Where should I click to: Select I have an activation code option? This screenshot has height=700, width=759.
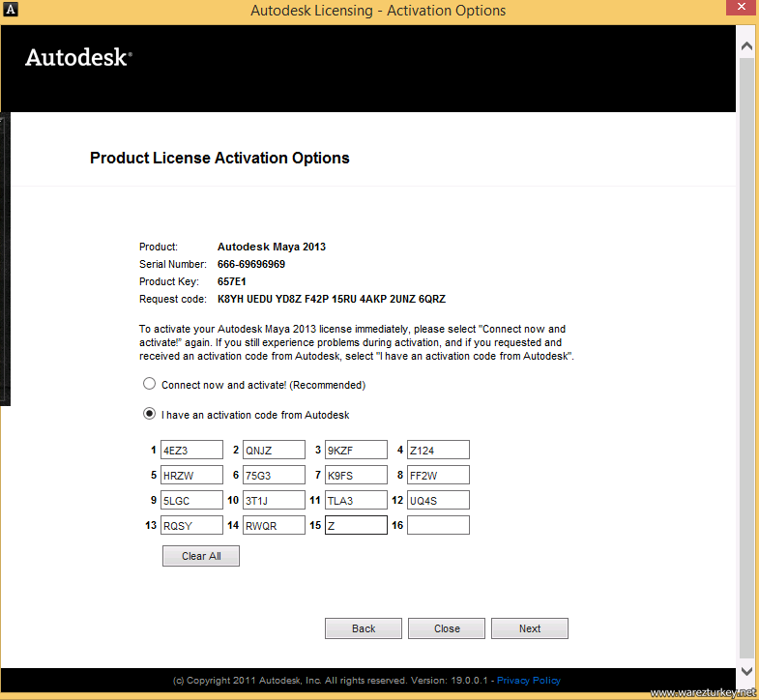click(149, 414)
